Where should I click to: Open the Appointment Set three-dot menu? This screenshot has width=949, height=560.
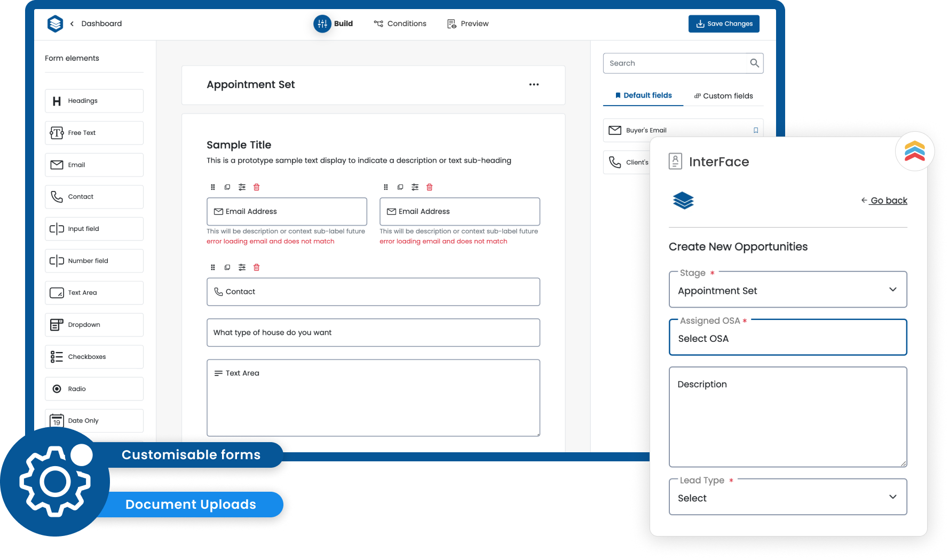[x=534, y=85]
